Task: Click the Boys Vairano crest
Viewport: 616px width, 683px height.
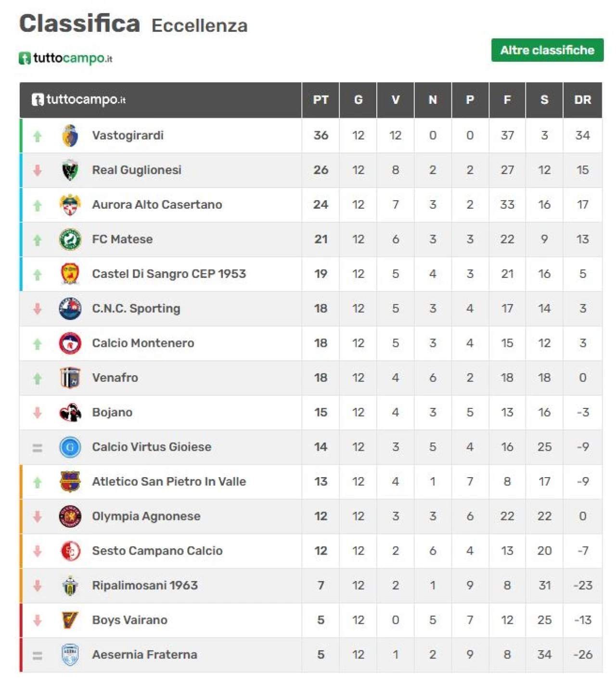Action: click(x=70, y=620)
